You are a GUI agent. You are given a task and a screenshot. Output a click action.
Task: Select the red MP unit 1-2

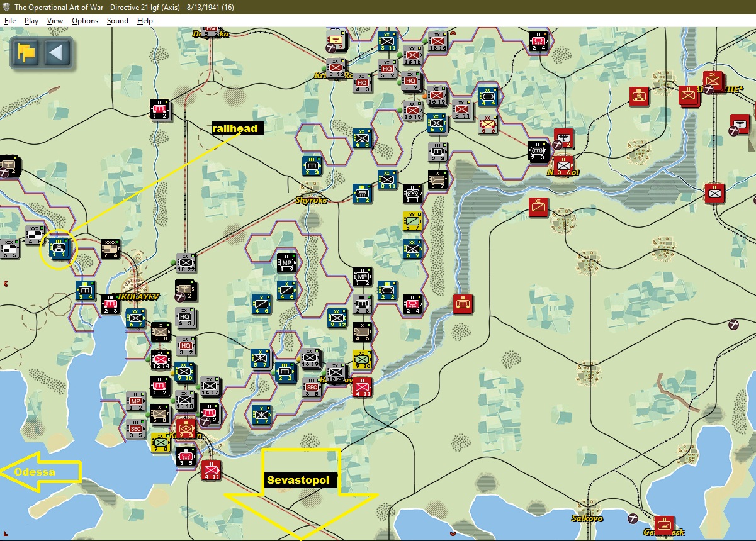point(135,401)
